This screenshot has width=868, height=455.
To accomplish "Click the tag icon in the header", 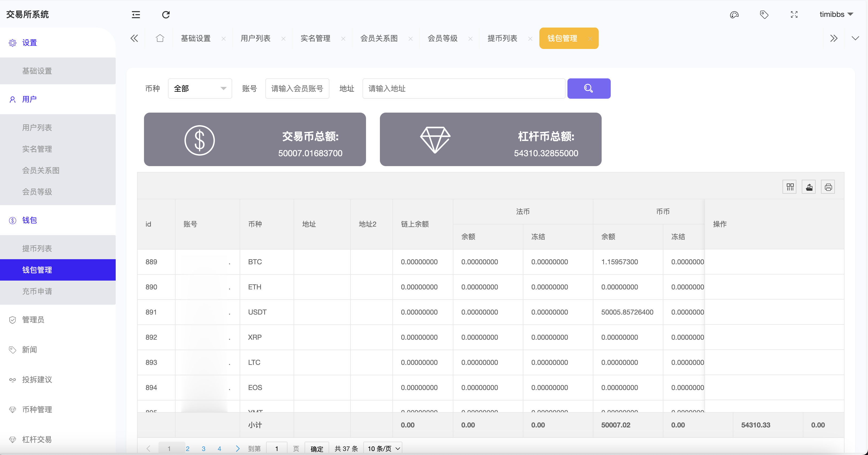I will pyautogui.click(x=764, y=15).
